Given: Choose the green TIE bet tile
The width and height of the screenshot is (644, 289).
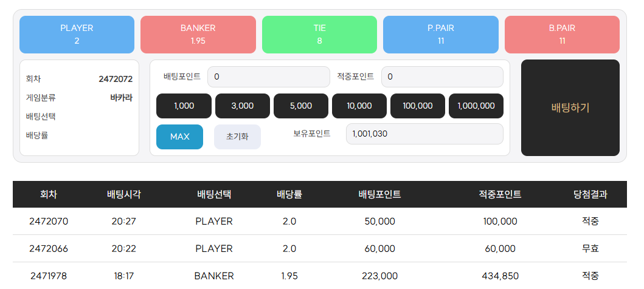Looking at the screenshot, I should coord(319,35).
